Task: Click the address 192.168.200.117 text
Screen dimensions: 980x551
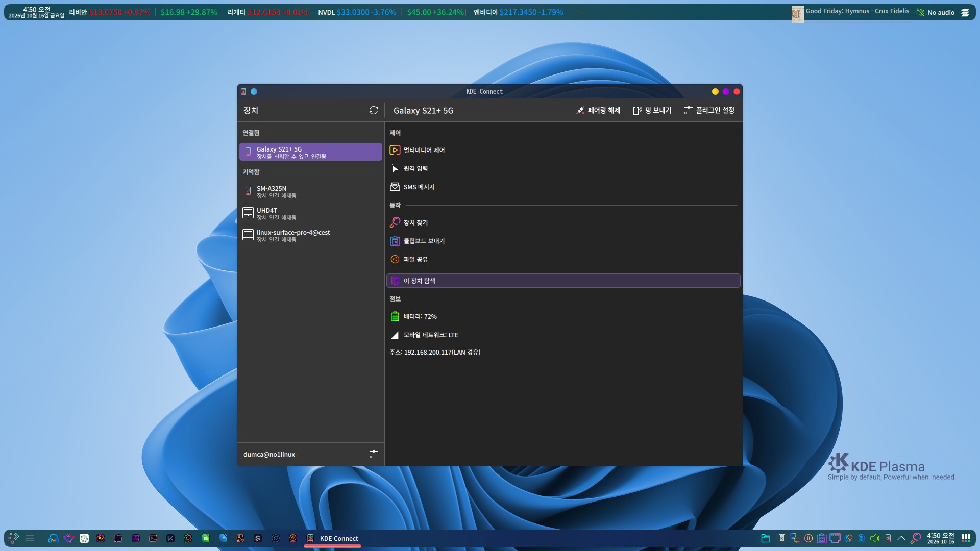Action: (435, 352)
